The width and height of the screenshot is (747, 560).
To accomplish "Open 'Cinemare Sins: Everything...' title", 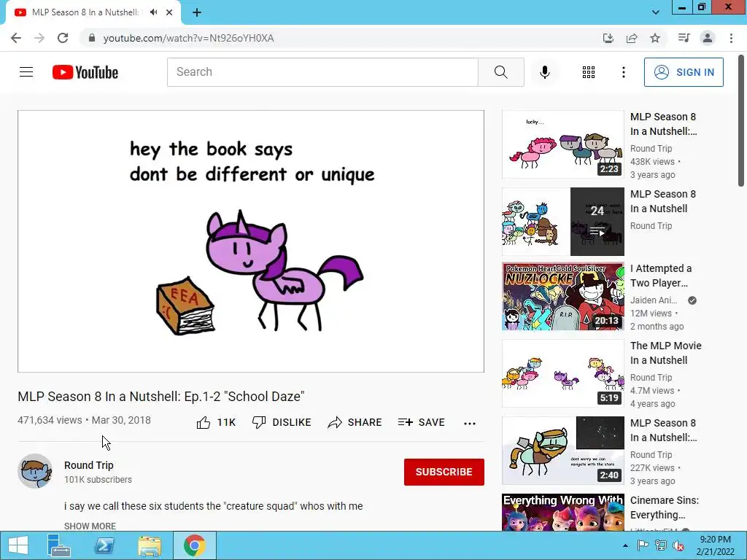I will pyautogui.click(x=665, y=507).
